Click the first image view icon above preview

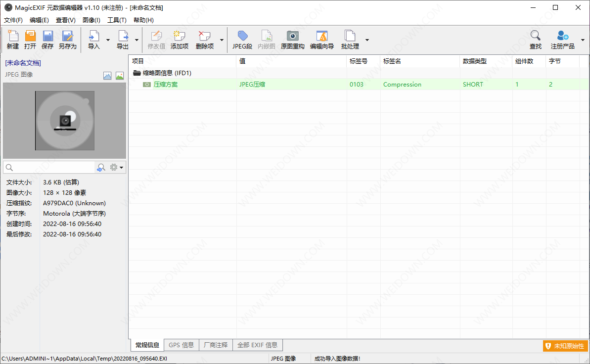point(107,76)
